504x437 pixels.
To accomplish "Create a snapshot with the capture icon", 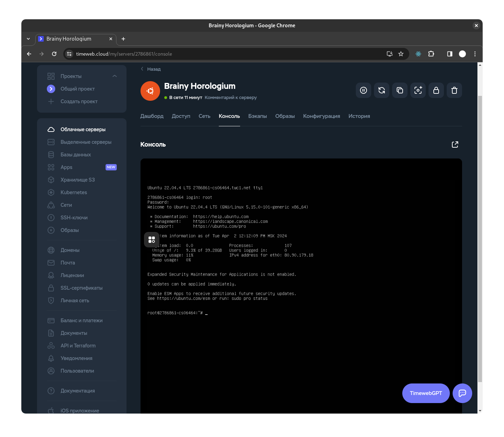I will pyautogui.click(x=418, y=90).
